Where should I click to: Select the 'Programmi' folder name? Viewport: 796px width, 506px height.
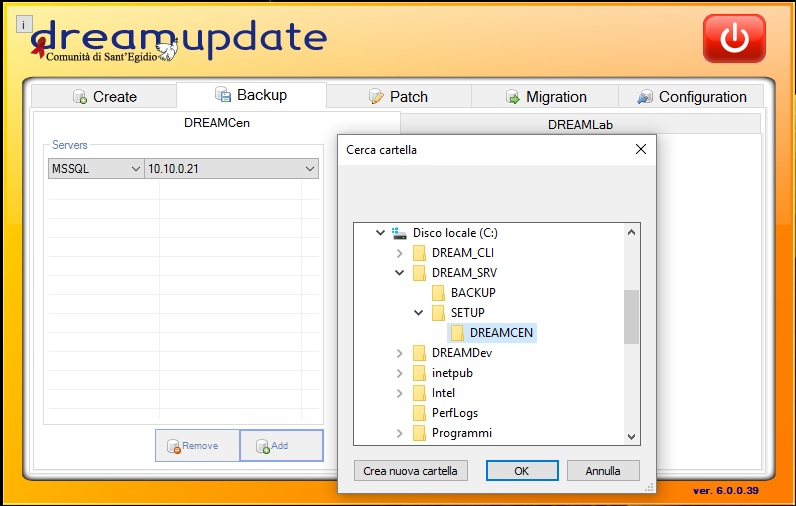point(461,433)
